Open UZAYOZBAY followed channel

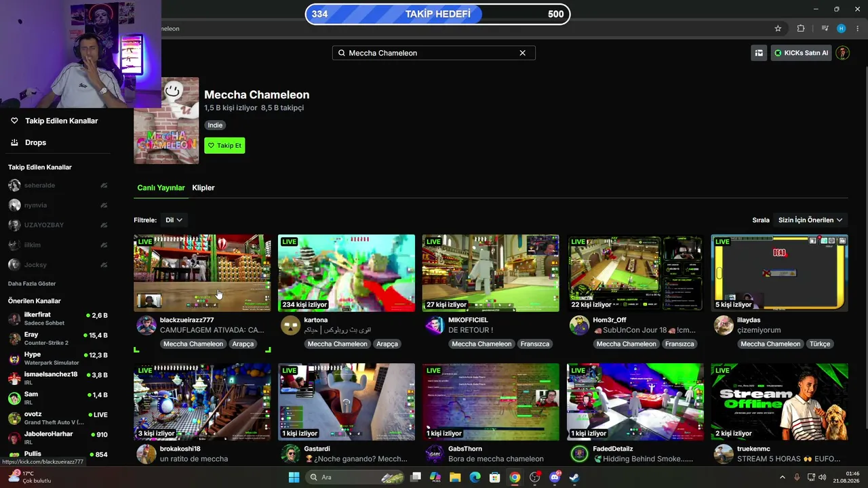tap(58, 225)
